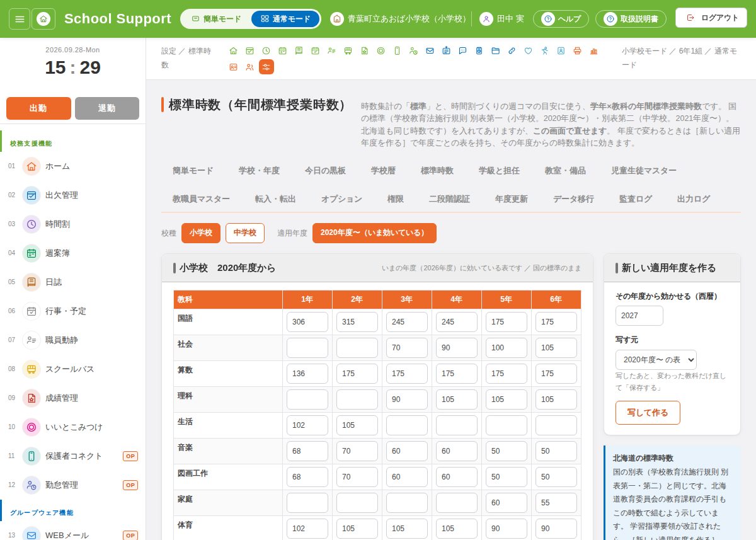Switch to 簡単モード in header toggle
Image resolution: width=756 pixels, height=540 pixels.
click(216, 19)
